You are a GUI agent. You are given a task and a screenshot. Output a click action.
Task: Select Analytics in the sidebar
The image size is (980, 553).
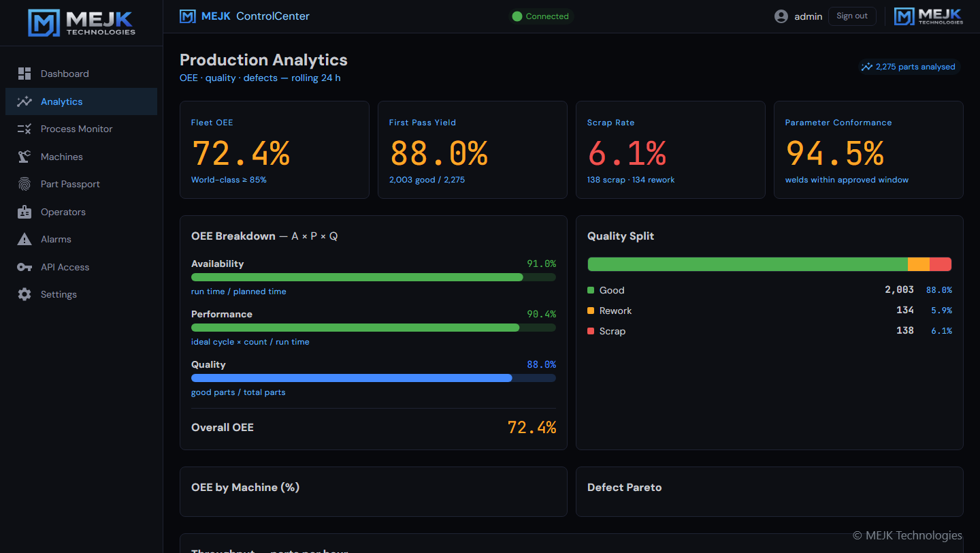[x=82, y=101]
